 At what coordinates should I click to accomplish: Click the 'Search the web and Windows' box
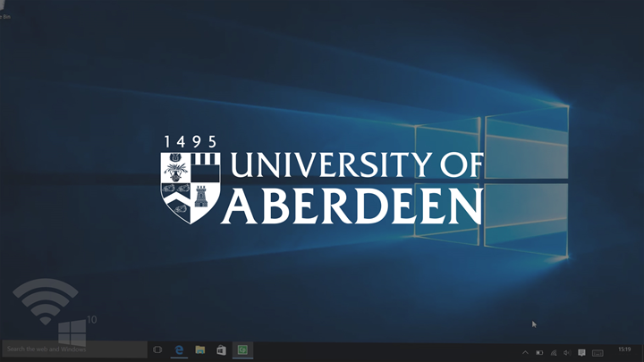73,349
